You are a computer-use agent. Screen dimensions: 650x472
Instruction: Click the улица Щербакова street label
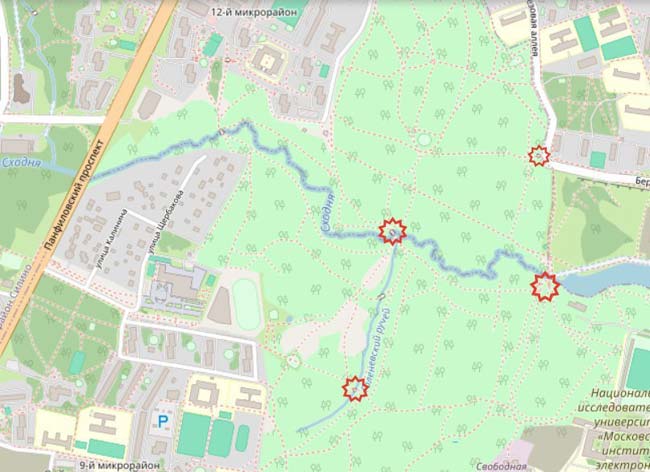pyautogui.click(x=165, y=221)
